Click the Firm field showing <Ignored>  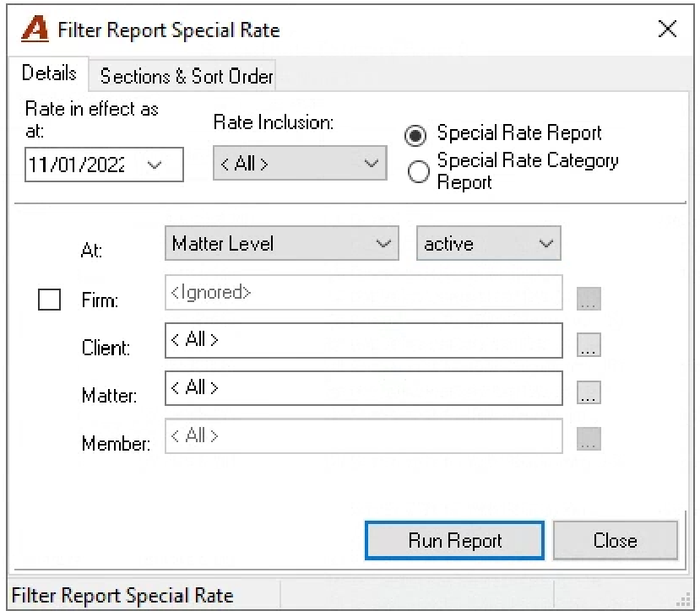363,293
